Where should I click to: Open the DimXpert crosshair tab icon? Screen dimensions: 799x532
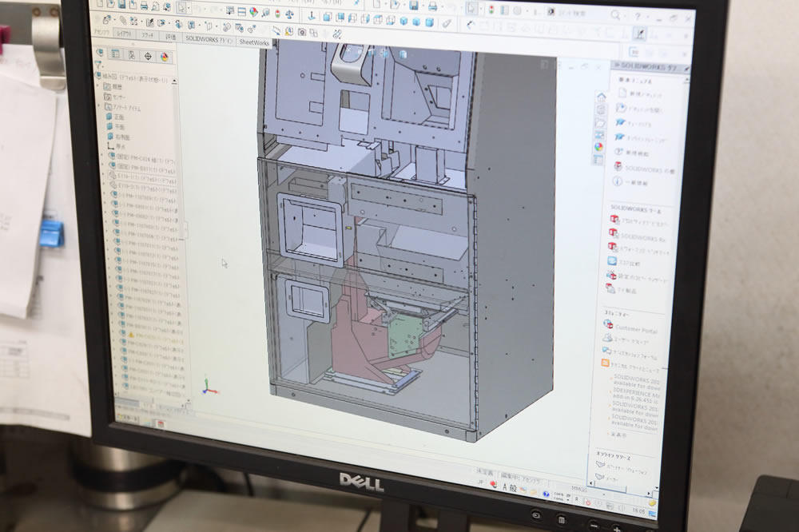(148, 56)
